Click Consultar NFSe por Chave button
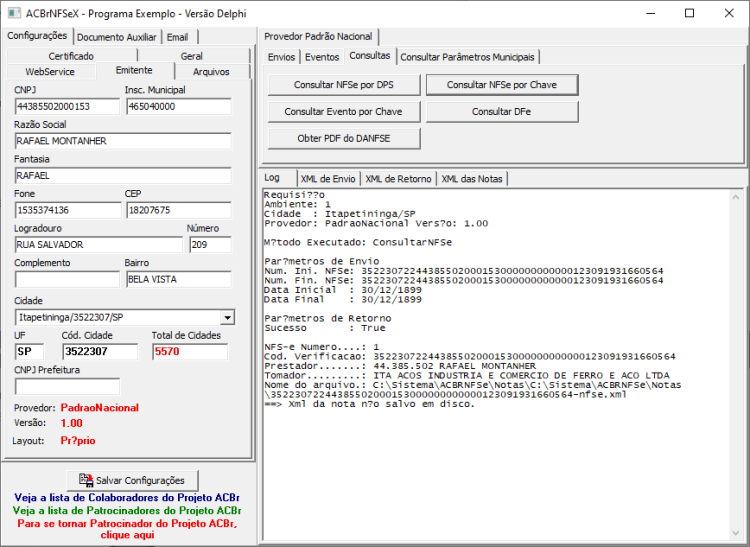The image size is (750, 547). 502,85
